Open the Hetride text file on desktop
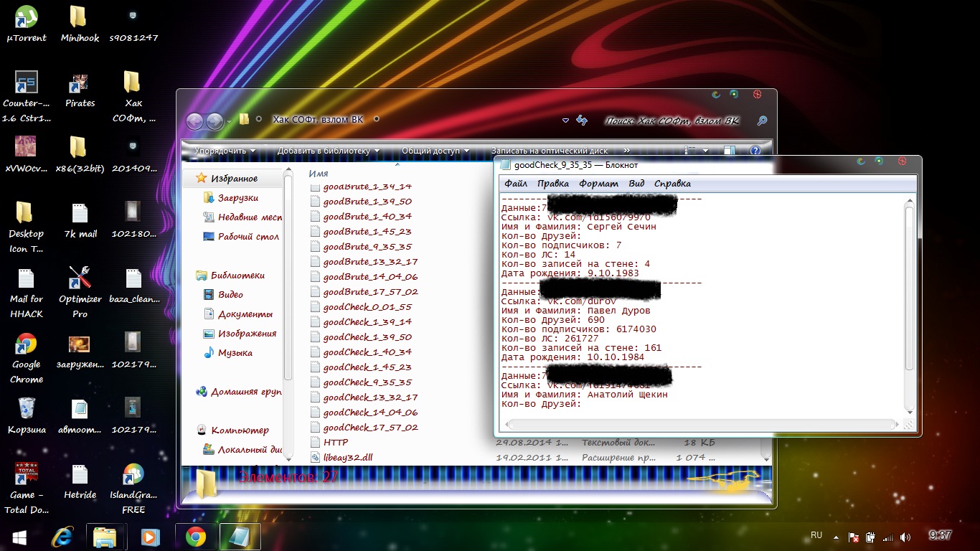The image size is (980, 551). point(80,481)
